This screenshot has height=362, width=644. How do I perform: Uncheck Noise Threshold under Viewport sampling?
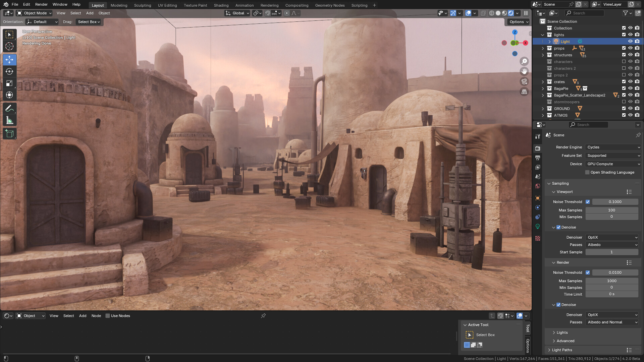pos(588,202)
